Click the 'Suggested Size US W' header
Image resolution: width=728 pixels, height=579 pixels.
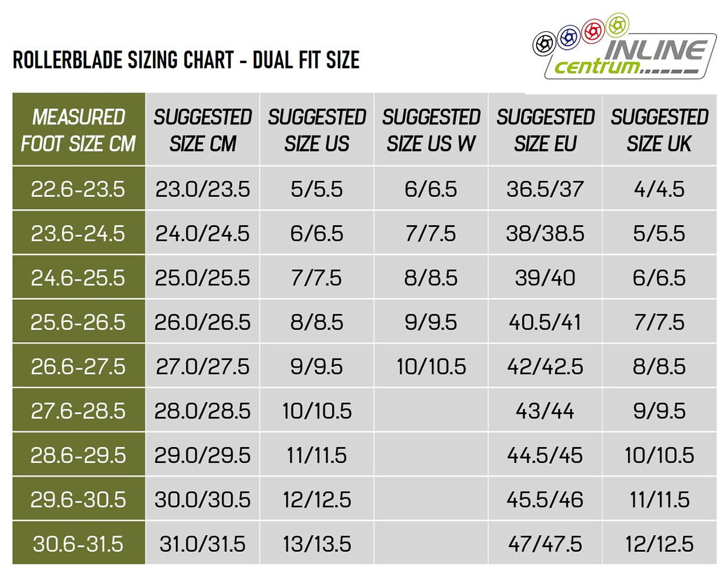point(431,130)
